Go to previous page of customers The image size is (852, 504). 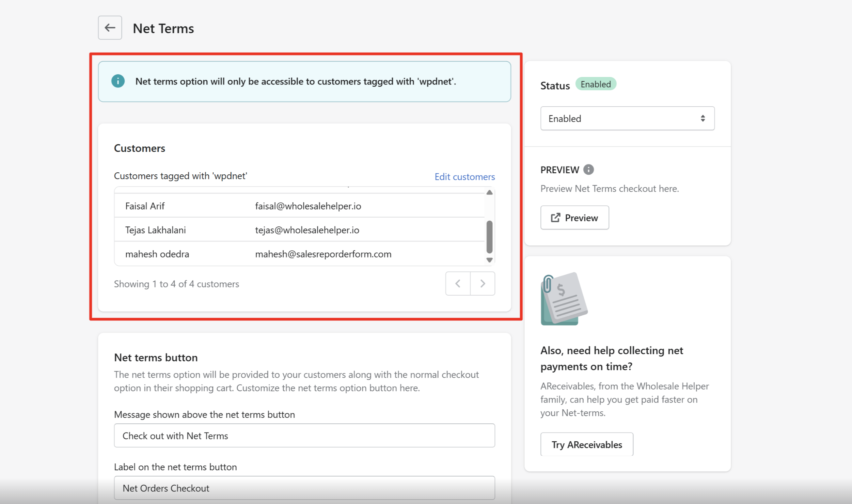click(x=458, y=283)
